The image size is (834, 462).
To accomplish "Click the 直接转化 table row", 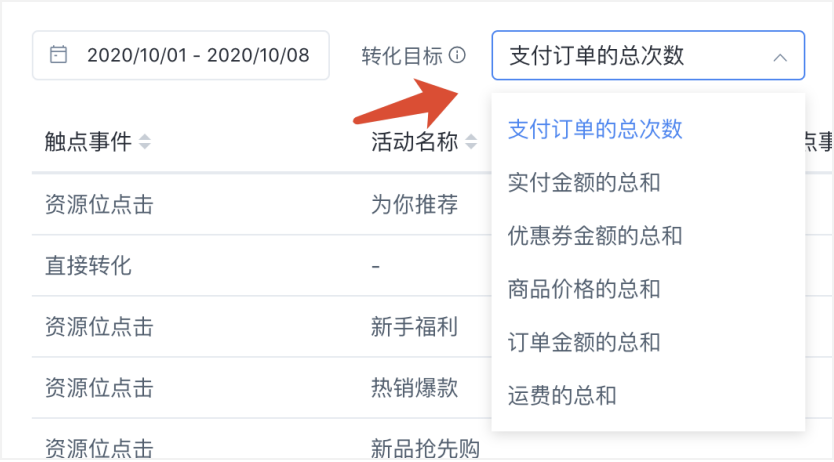I will click(x=261, y=265).
